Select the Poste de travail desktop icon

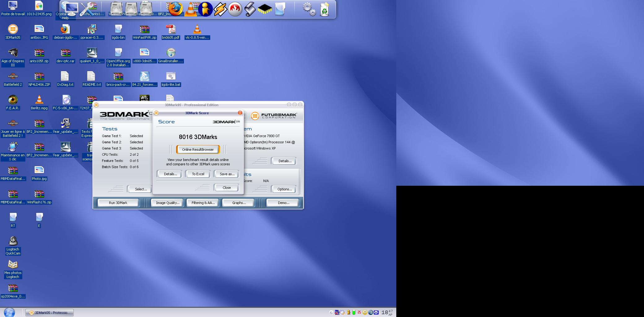(13, 8)
